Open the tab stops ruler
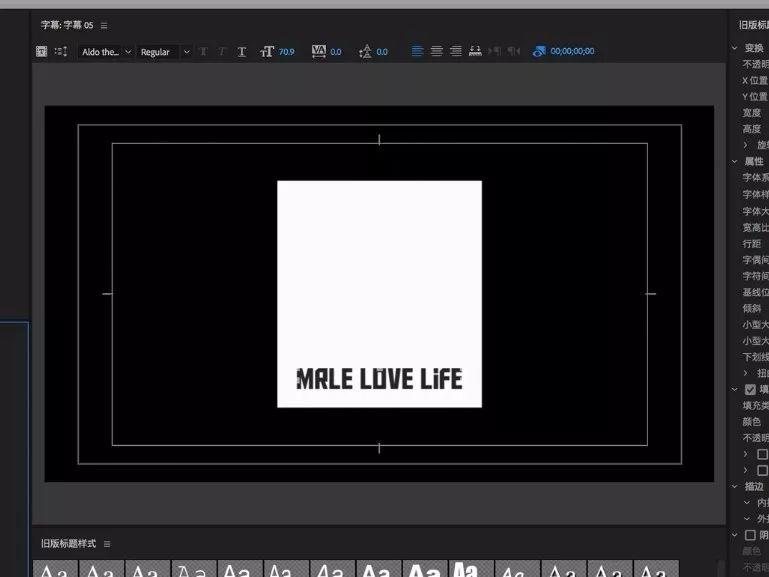The height and width of the screenshot is (577, 769). coord(475,51)
